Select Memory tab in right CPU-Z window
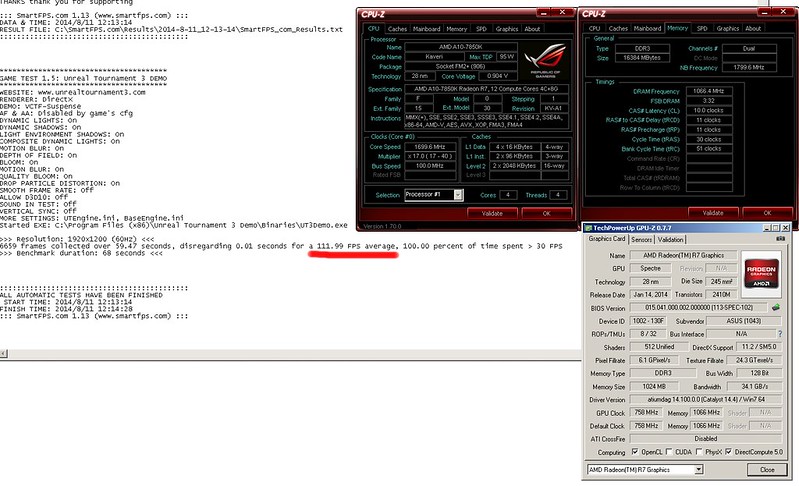This screenshot has width=799, height=486. point(677,28)
